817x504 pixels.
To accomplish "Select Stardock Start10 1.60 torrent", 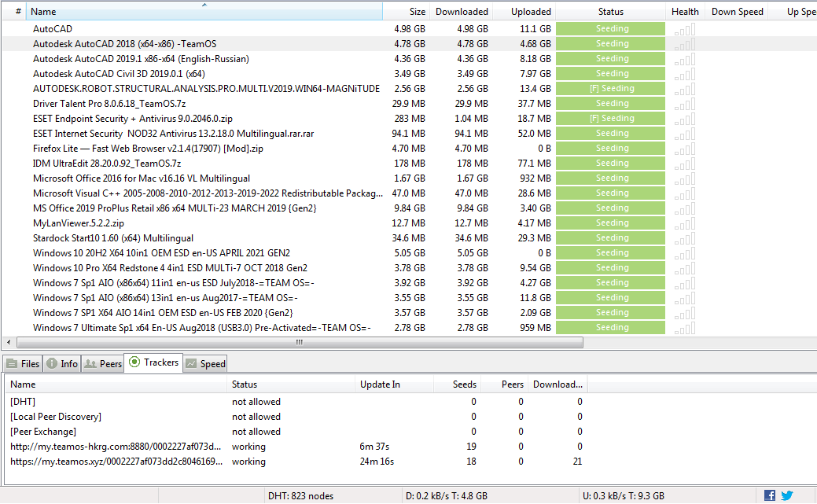I will point(113,238).
